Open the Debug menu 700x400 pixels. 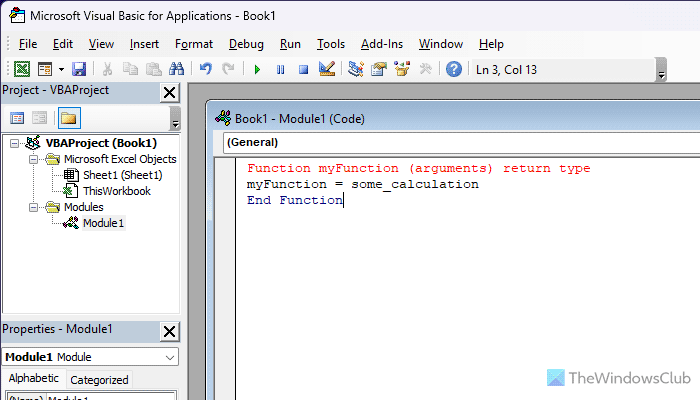(x=246, y=44)
